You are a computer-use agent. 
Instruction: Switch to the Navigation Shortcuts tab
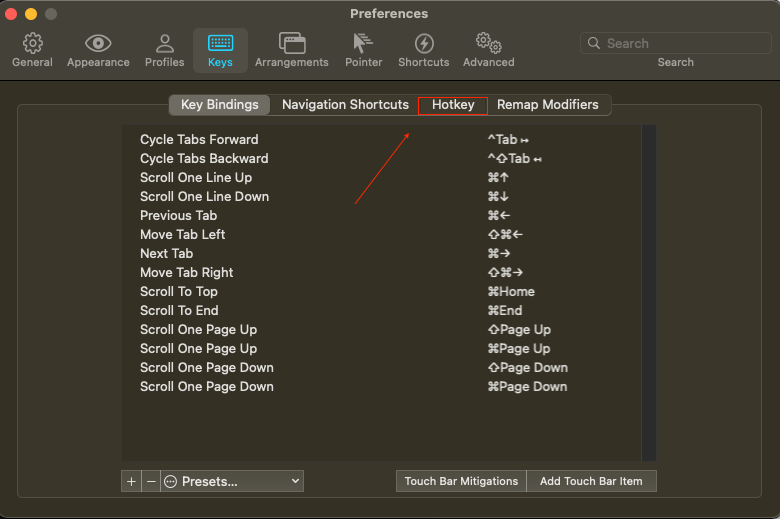[345, 104]
